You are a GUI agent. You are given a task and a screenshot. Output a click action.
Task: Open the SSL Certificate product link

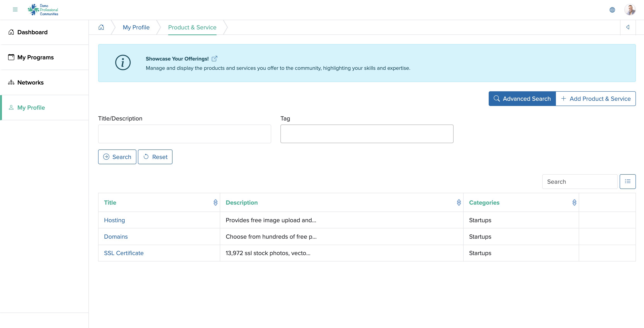[x=124, y=253]
